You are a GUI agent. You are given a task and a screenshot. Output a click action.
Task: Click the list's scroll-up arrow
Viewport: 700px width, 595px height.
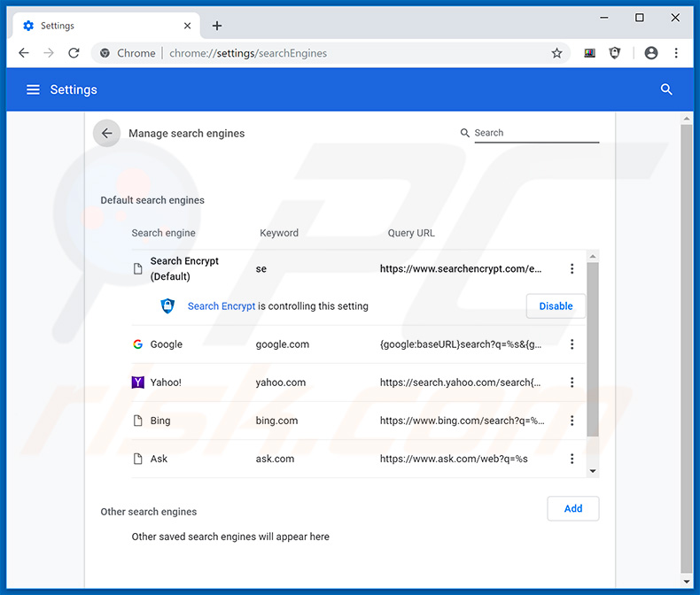coord(593,257)
